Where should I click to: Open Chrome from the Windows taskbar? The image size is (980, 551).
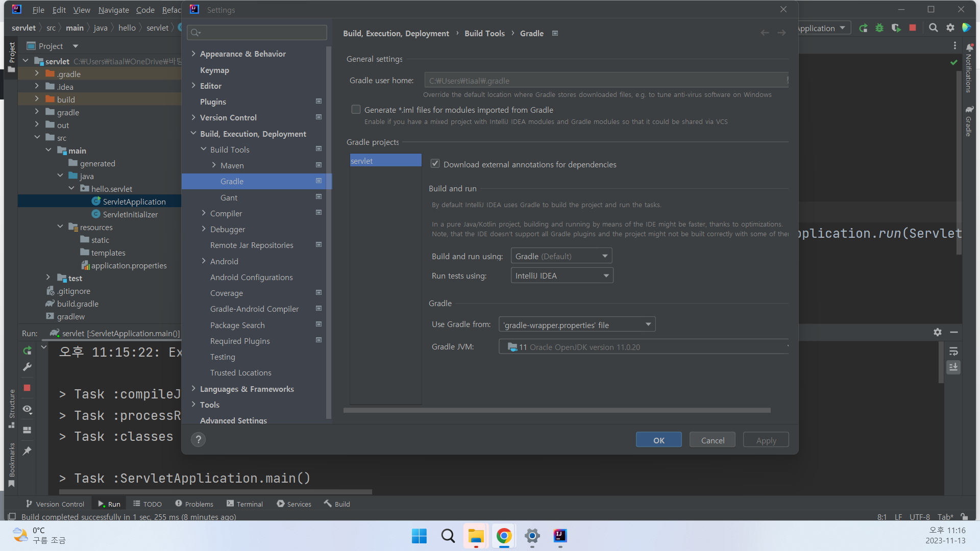tap(504, 536)
